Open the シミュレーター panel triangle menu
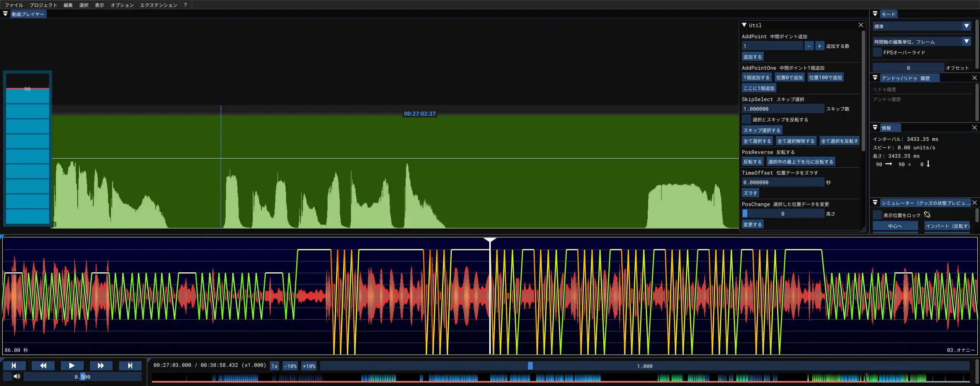Screen dimensions: 980x386 tap(875, 203)
